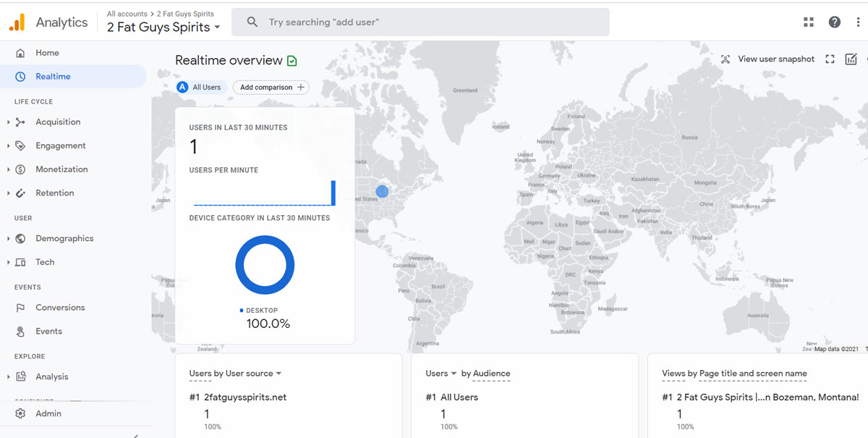Expand the Acquisition section arrow

coord(9,122)
